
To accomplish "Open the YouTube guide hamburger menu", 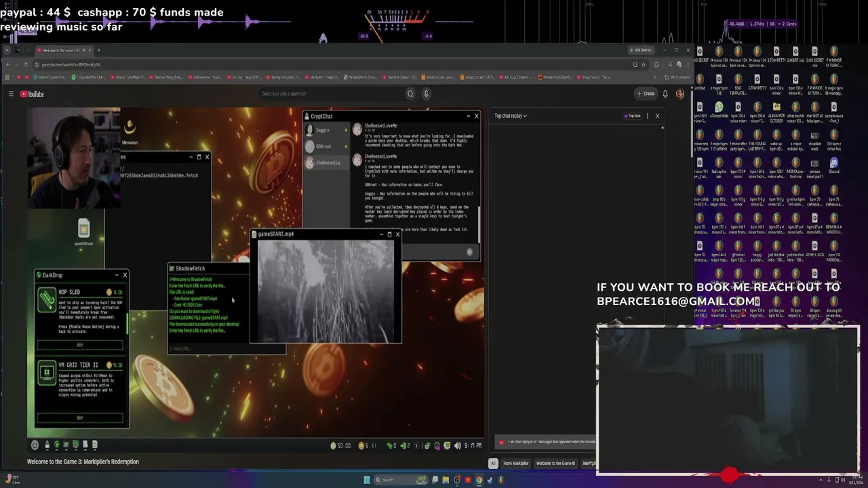I will tap(11, 94).
